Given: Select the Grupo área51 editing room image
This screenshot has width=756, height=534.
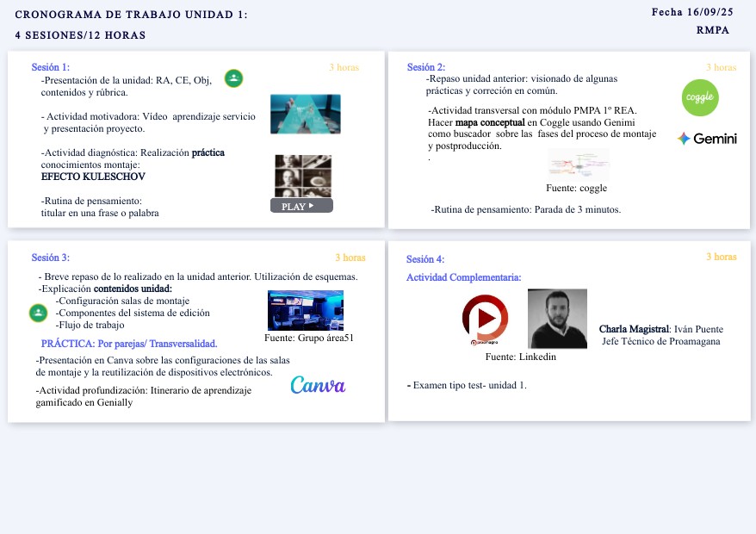Looking at the screenshot, I should (x=305, y=311).
